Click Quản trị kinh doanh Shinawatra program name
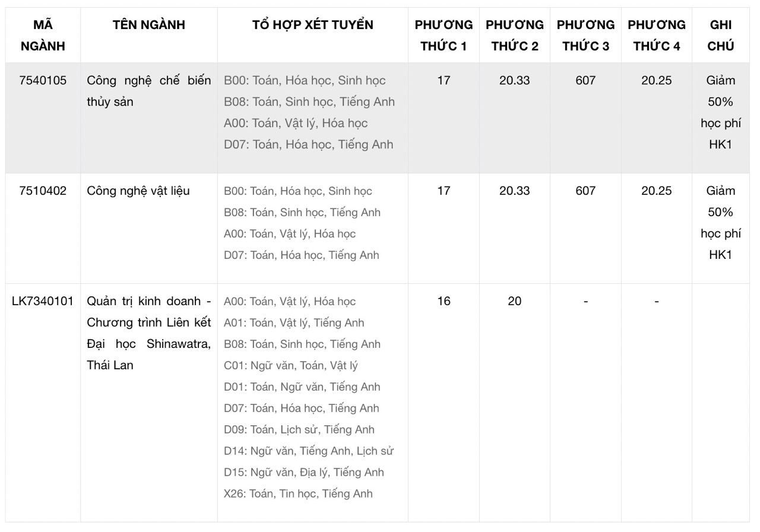 tap(148, 333)
